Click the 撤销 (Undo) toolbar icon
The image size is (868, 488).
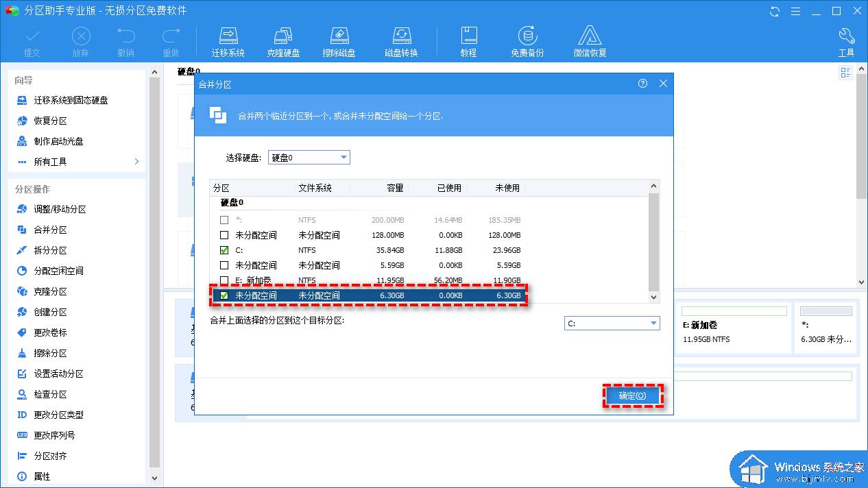(x=125, y=41)
